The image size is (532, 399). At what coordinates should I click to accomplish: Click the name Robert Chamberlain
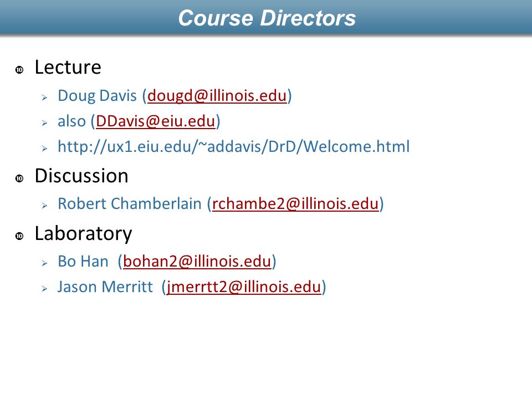click(130, 203)
